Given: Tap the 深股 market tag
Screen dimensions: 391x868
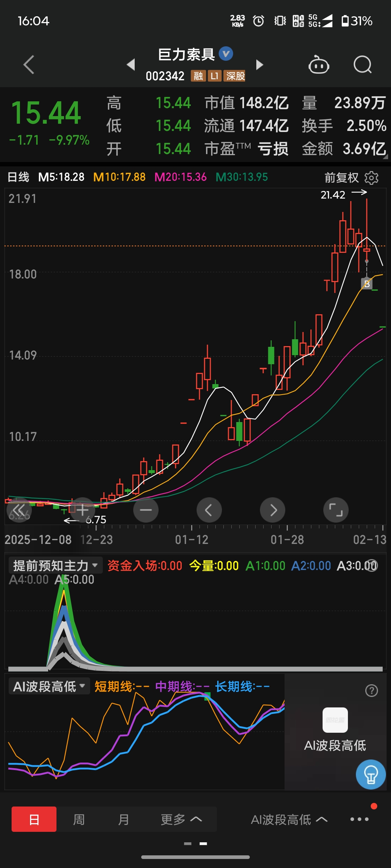Looking at the screenshot, I should point(235,76).
